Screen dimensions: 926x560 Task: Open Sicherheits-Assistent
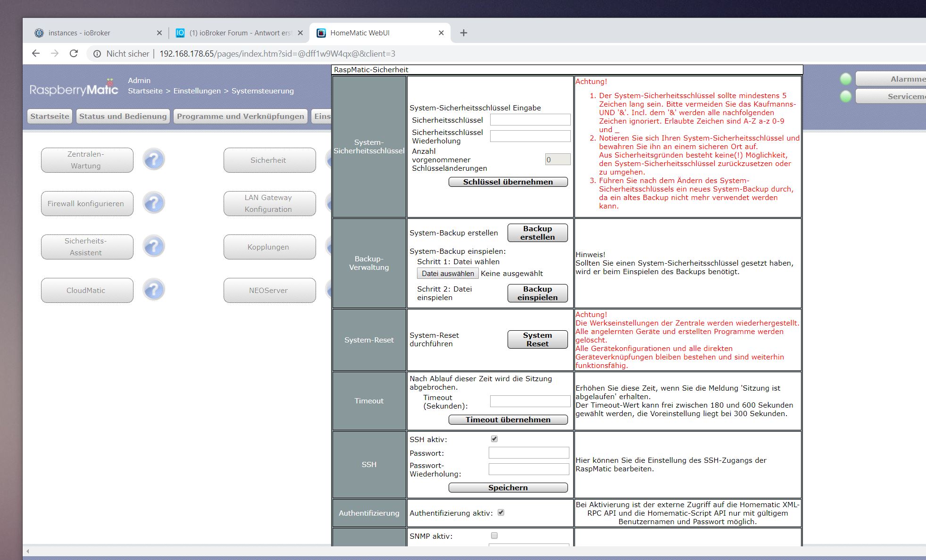(x=87, y=247)
